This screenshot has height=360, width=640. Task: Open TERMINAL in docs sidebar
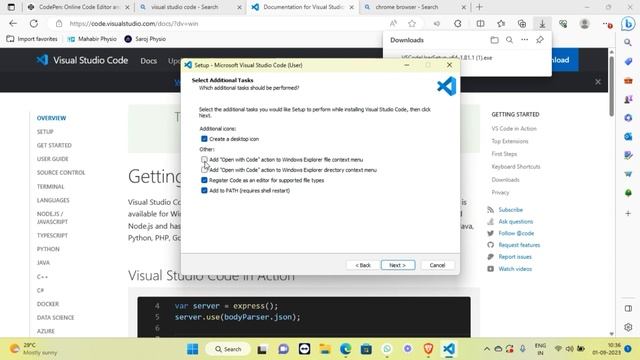pyautogui.click(x=50, y=186)
